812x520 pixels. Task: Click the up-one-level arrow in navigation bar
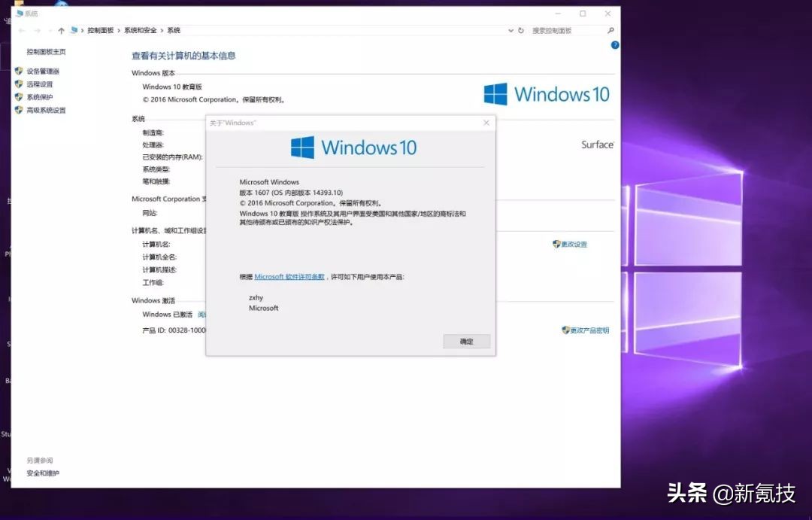(61, 30)
